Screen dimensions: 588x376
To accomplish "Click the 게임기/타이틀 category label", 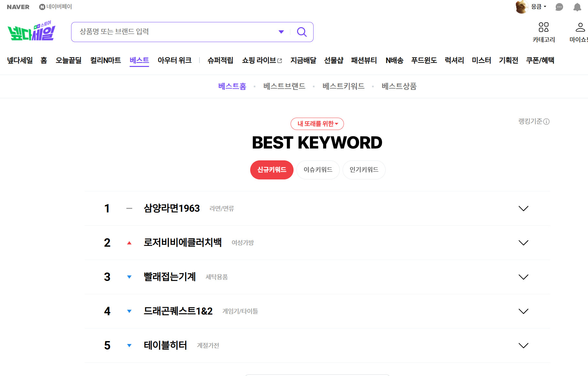I will pyautogui.click(x=240, y=311).
